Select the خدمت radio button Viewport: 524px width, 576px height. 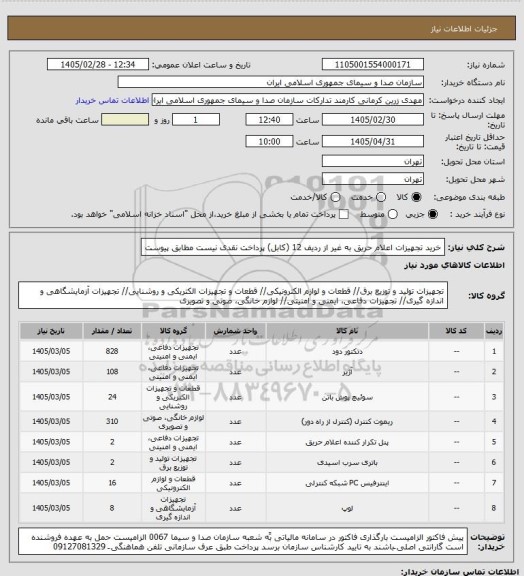click(x=381, y=197)
